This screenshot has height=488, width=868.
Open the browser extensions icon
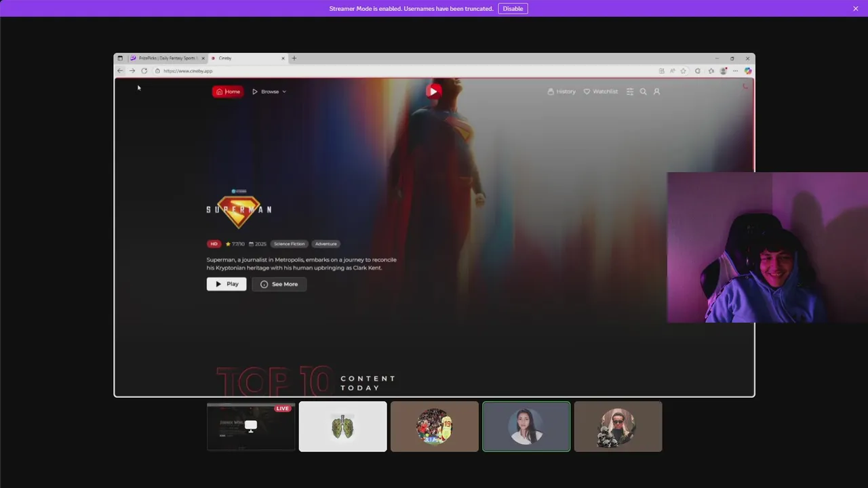click(x=698, y=71)
